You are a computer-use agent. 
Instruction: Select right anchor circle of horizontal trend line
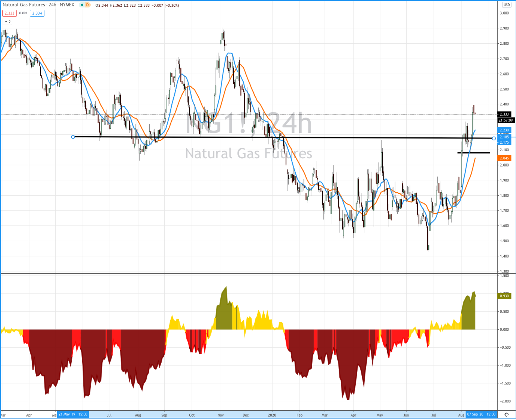494,139
